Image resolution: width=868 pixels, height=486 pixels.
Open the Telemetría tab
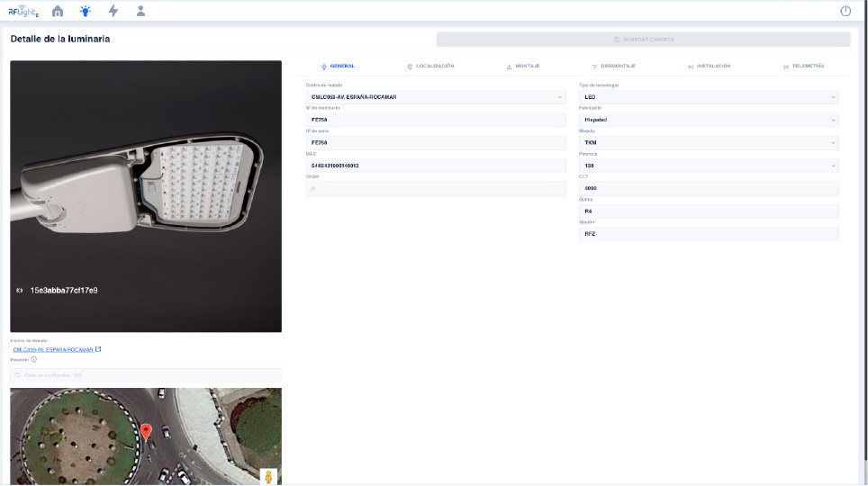point(803,66)
